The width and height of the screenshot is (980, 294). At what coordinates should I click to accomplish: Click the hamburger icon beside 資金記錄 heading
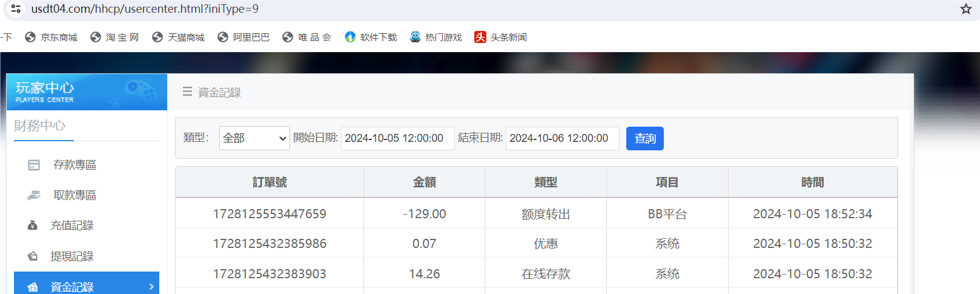point(187,92)
